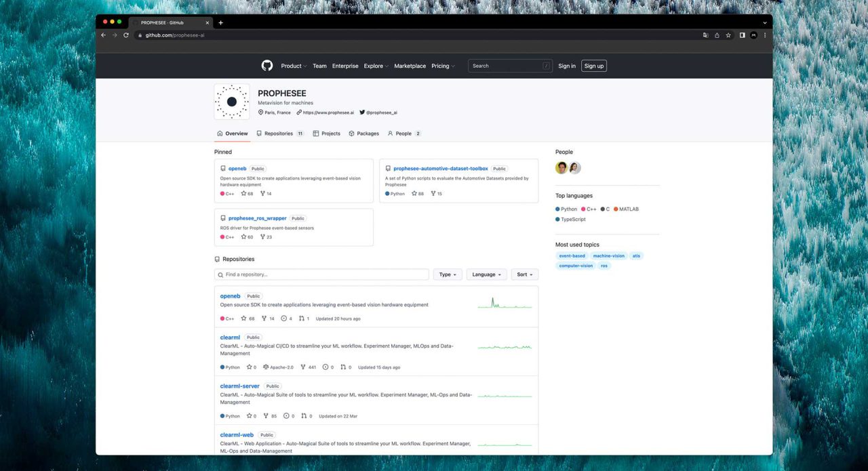Open the Language filter dropdown

486,274
